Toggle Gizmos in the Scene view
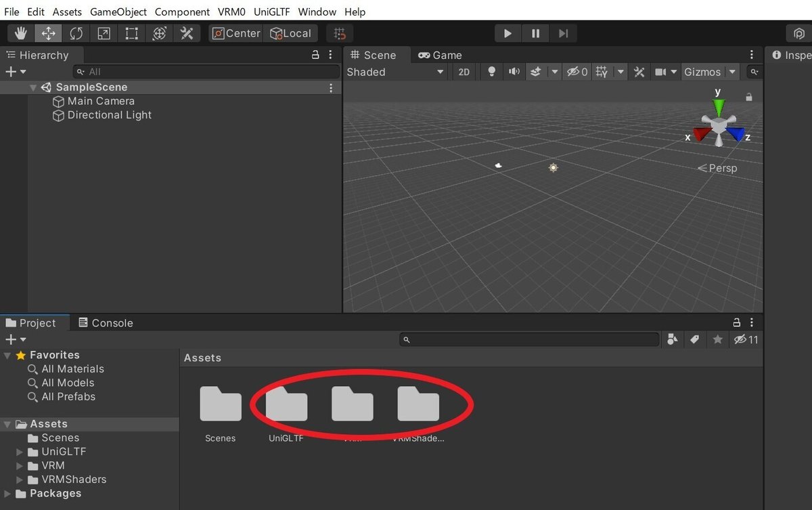This screenshot has height=510, width=812. point(702,72)
